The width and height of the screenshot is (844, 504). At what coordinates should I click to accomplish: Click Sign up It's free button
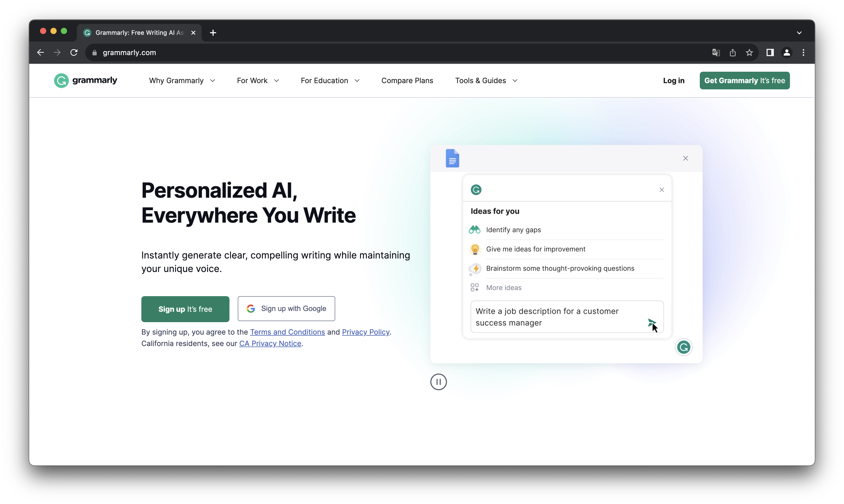[185, 308]
